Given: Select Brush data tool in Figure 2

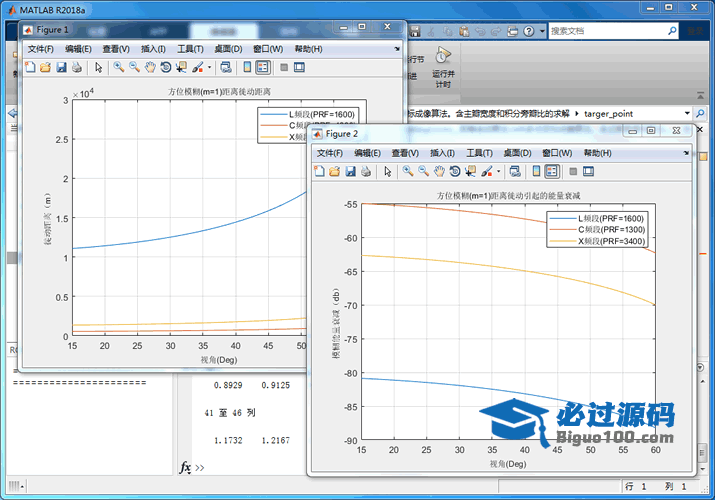Looking at the screenshot, I should click(487, 171).
